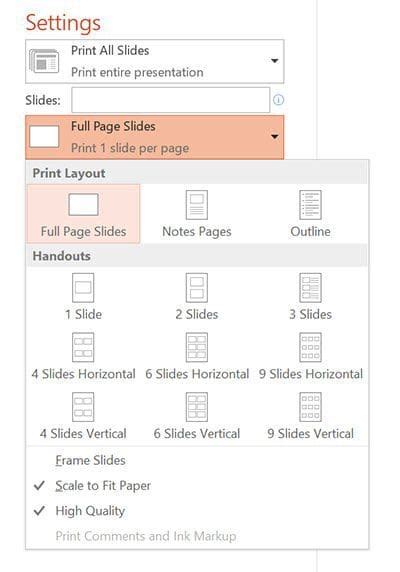Screen dimensions: 400x572
Task: Click the Slides range input field
Action: pyautogui.click(x=171, y=100)
